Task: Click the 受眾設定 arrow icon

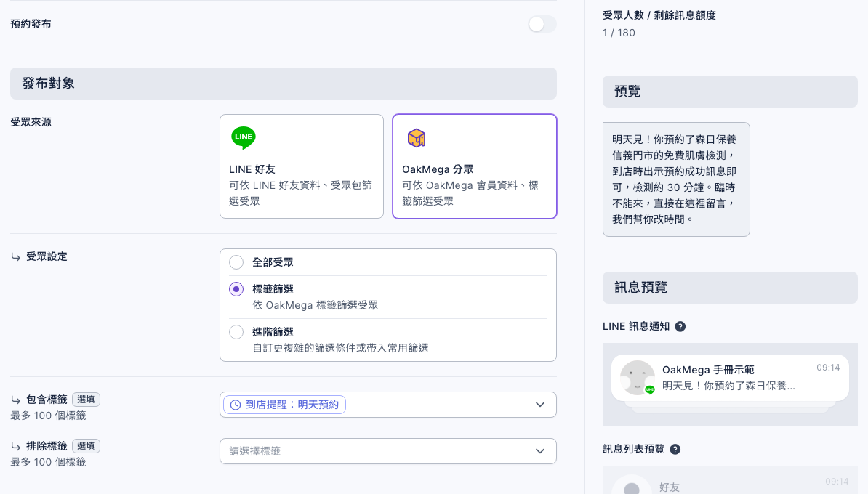Action: pos(15,256)
